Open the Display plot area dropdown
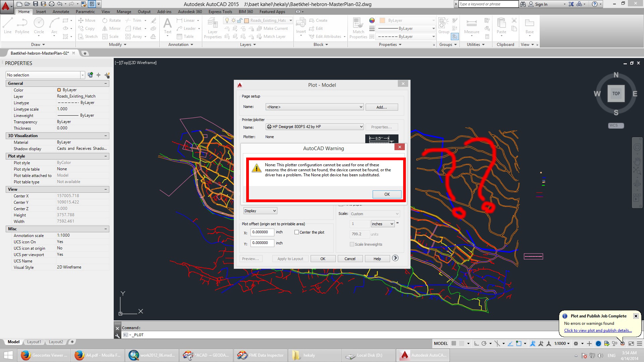644x362 pixels. point(260,211)
